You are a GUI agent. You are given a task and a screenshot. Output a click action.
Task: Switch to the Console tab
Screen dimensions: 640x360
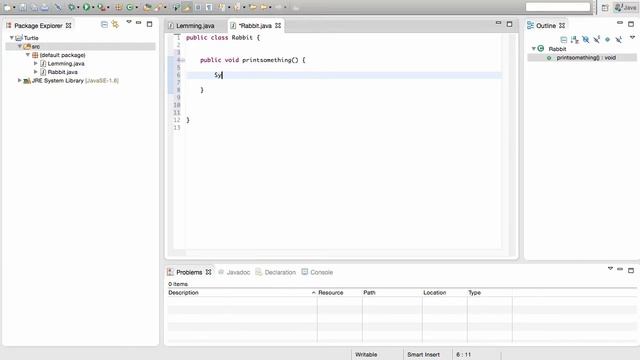tap(317, 272)
